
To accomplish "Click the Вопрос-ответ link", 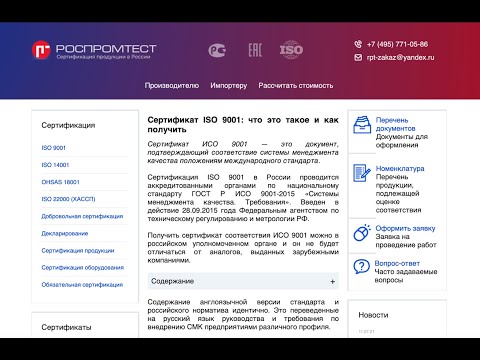I will (397, 263).
